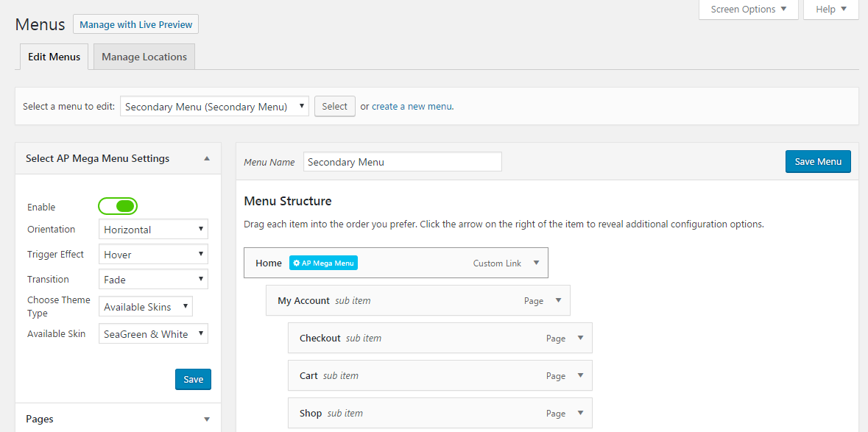Open the Trigger Effect dropdown
Viewport: 868px width, 432px height.
(x=153, y=255)
